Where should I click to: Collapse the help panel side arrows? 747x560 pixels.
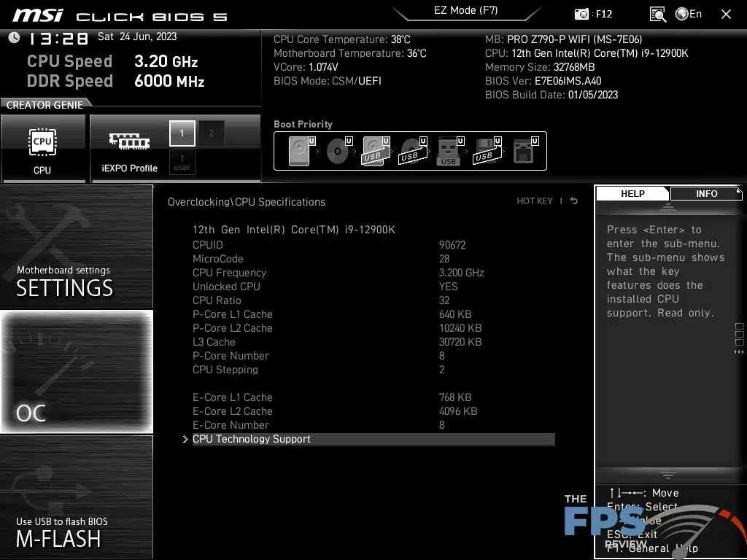tap(738, 352)
